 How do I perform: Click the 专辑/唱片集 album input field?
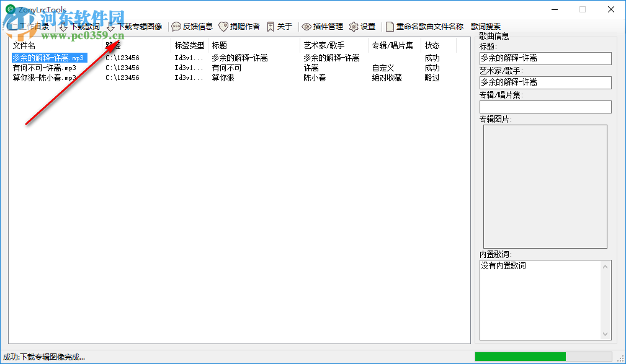545,107
